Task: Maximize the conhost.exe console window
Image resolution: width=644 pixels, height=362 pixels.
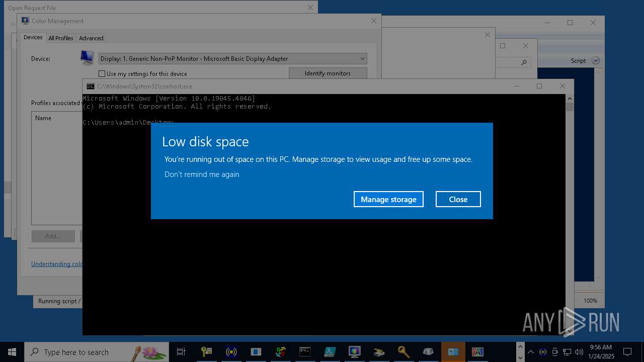Action: [539, 86]
